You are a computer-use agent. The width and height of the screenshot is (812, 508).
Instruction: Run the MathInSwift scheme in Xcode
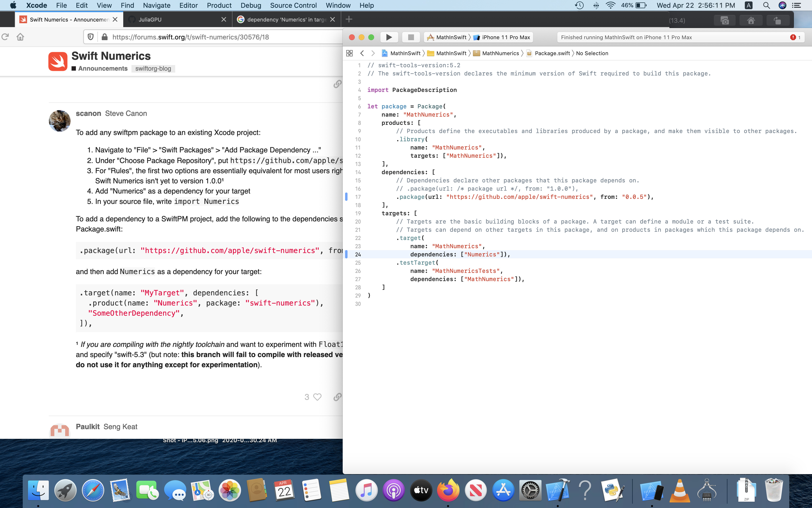pos(389,37)
